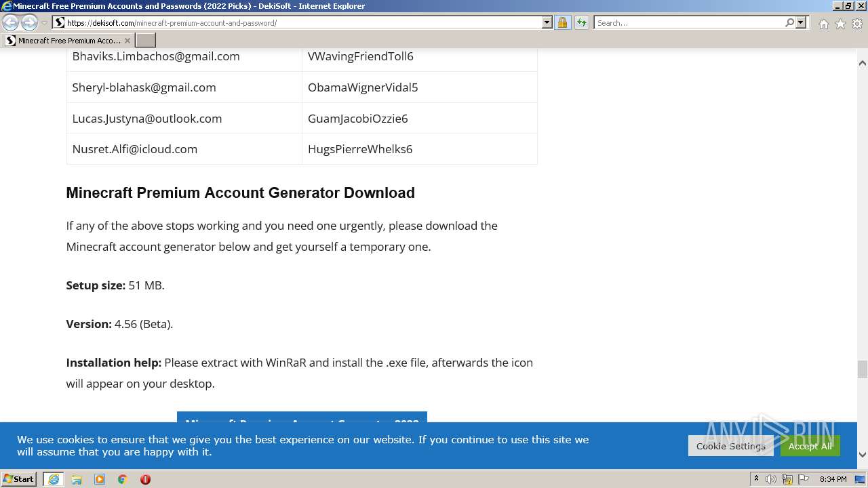Click password ObamaWignerVidal5

point(363,87)
